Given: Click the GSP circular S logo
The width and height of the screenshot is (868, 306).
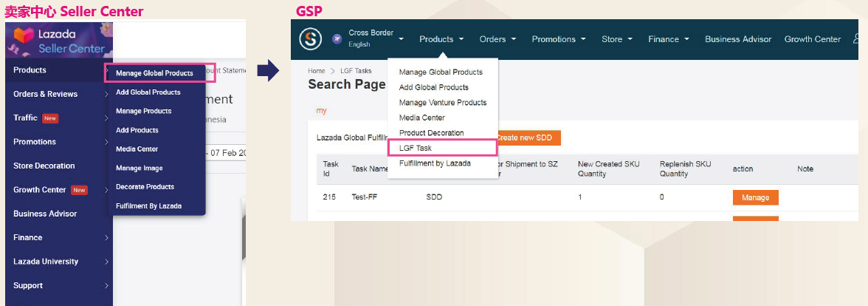Looking at the screenshot, I should click(x=311, y=38).
